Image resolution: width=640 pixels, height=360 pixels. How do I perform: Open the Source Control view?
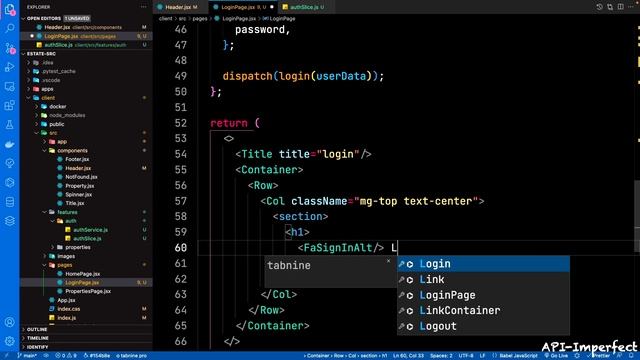coord(9,48)
